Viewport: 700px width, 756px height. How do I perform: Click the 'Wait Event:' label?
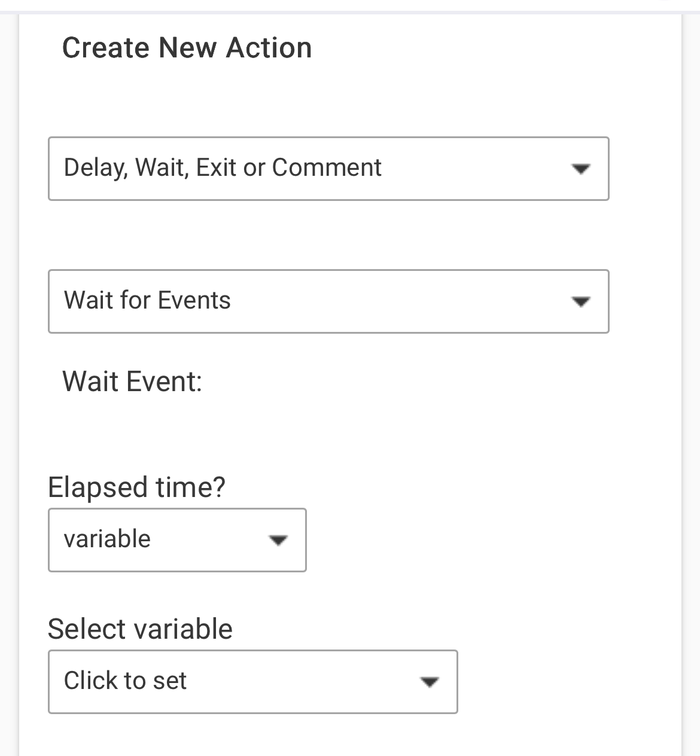(132, 382)
